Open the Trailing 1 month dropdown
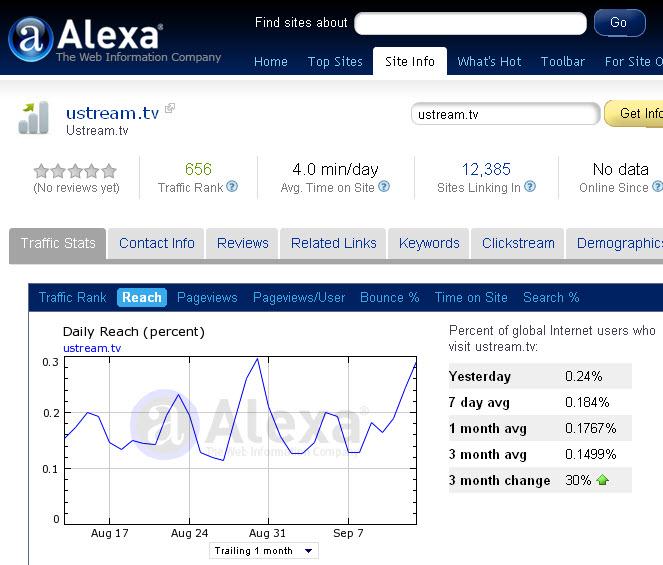 click(x=264, y=551)
